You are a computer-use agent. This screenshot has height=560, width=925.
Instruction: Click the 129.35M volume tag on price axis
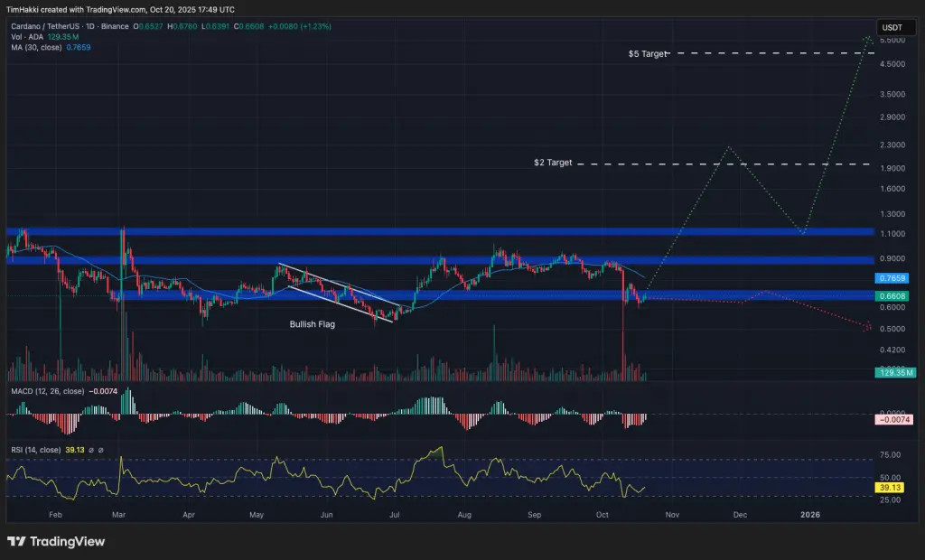(x=895, y=372)
